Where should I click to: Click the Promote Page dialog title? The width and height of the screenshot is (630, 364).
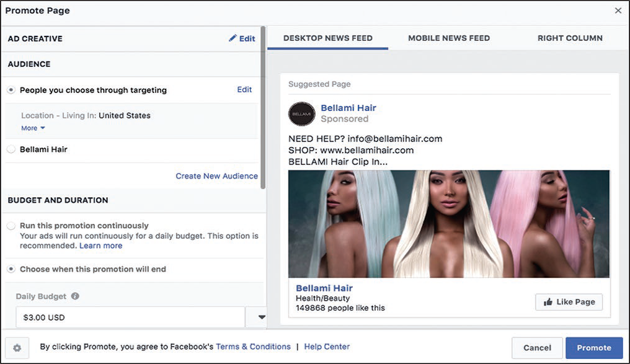(37, 11)
